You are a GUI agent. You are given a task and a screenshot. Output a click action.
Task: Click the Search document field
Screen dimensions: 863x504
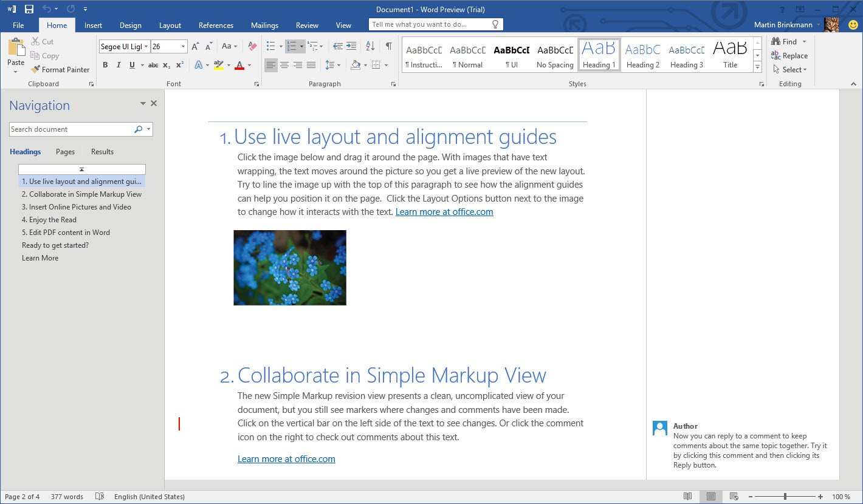(x=73, y=129)
